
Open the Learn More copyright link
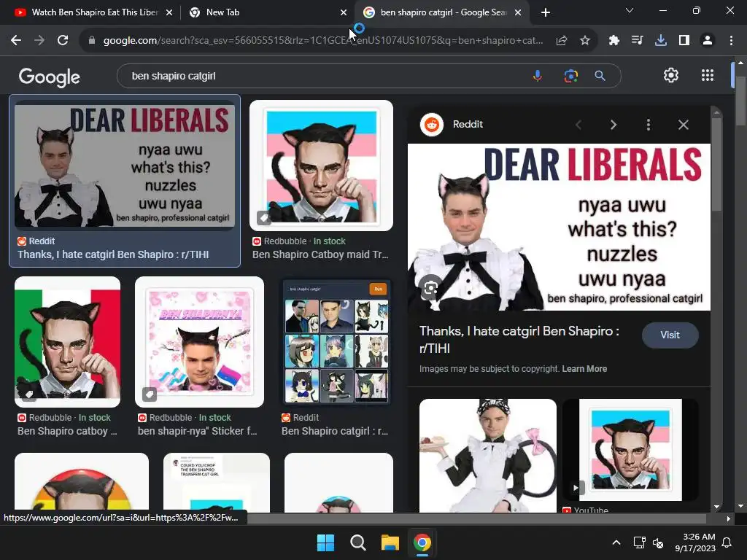tap(584, 368)
